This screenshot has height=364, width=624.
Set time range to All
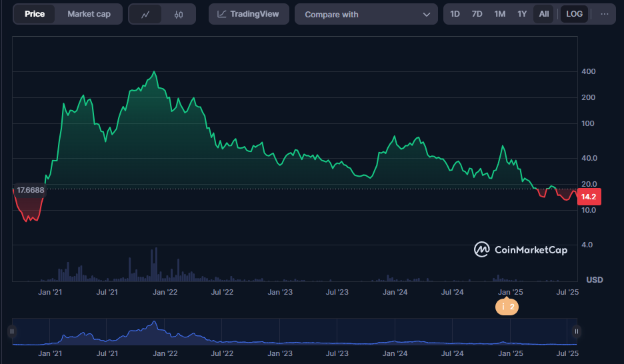(x=543, y=14)
